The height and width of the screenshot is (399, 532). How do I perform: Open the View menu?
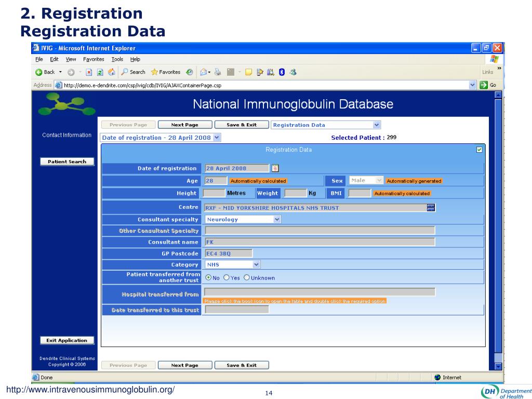[71, 59]
